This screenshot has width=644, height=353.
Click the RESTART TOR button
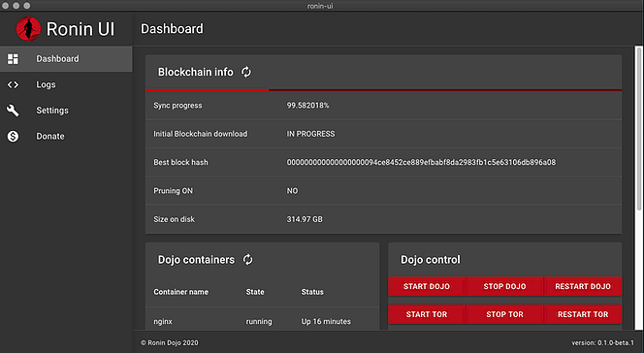click(x=583, y=314)
